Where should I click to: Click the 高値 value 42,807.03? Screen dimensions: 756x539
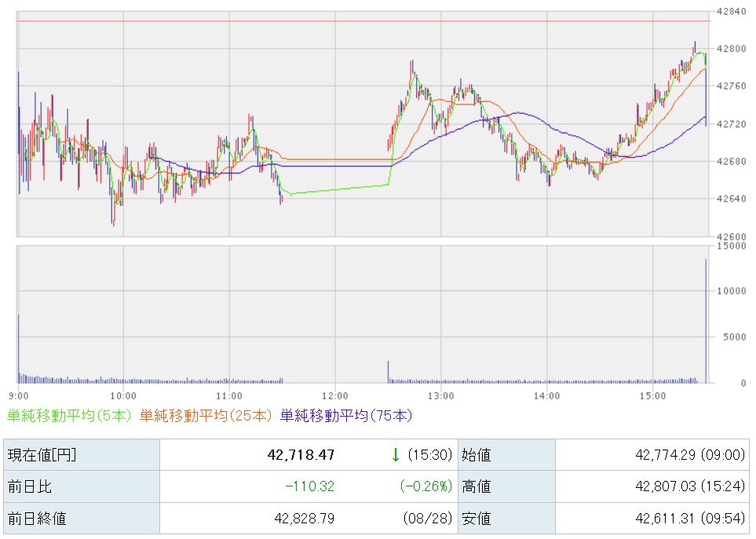click(x=666, y=486)
